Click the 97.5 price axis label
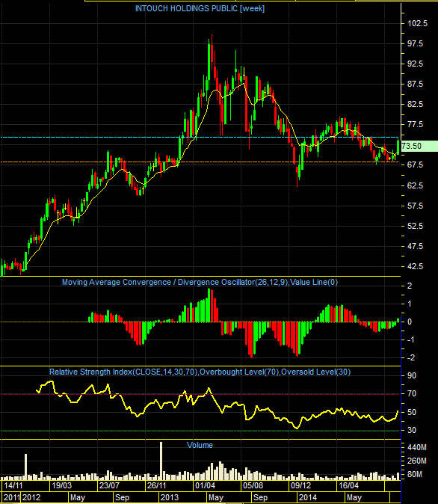This screenshot has width=438, height=504. pyautogui.click(x=415, y=43)
